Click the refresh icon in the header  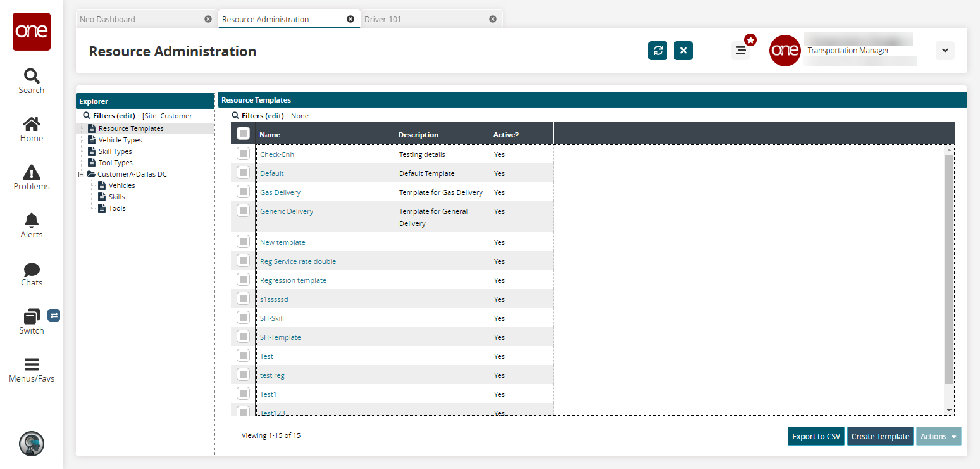[x=658, y=51]
